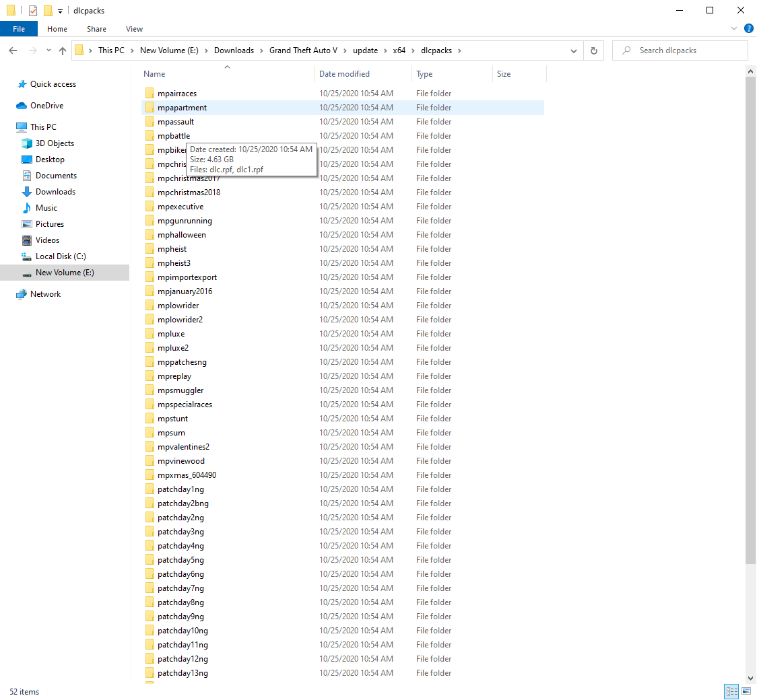This screenshot has width=757, height=700.
Task: Click the vertical scrollbar thumb
Action: pyautogui.click(x=750, y=320)
